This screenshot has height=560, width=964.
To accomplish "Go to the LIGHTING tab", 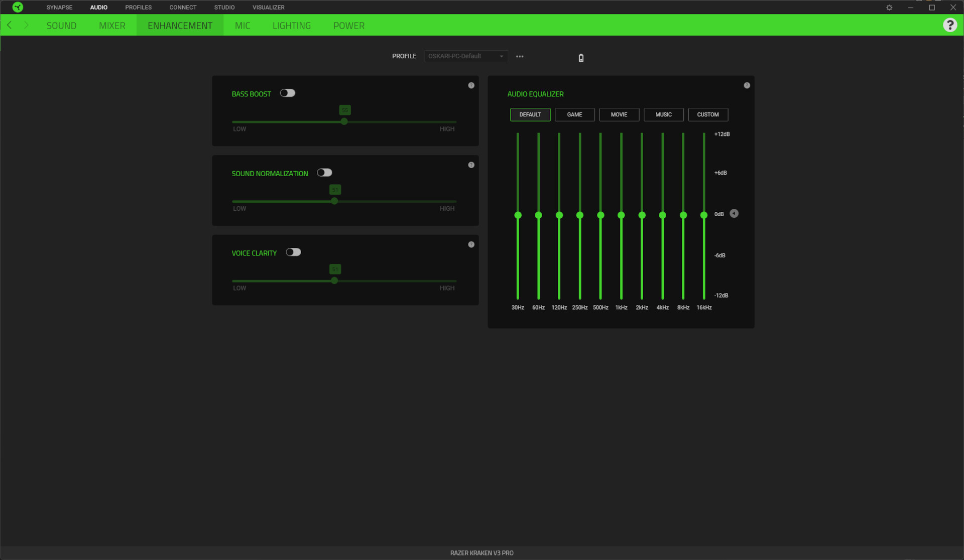I will click(291, 26).
